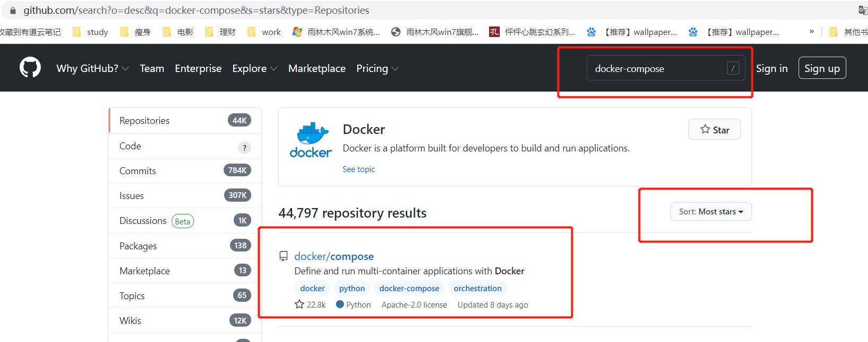868x342 pixels.
Task: Click the browser address bar URL
Action: tap(196, 11)
